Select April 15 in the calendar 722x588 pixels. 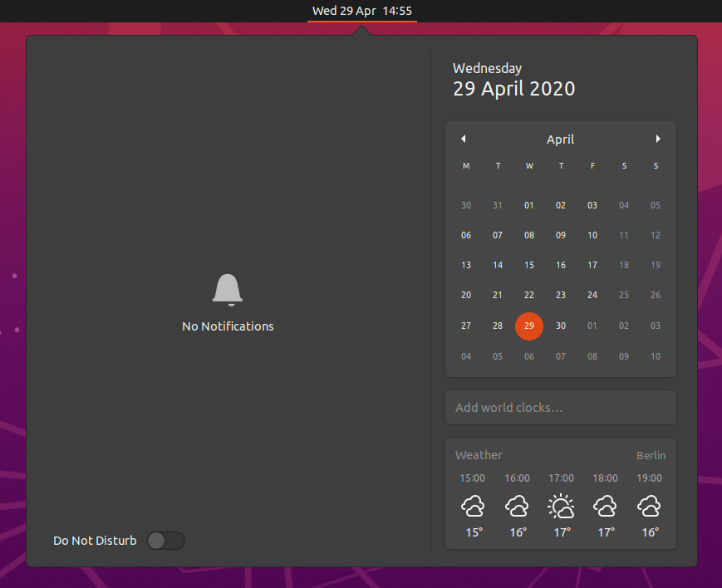[x=529, y=265]
